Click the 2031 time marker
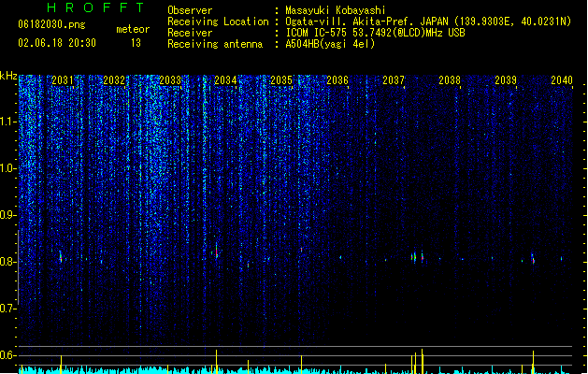This screenshot has height=374, width=588. 63,80
